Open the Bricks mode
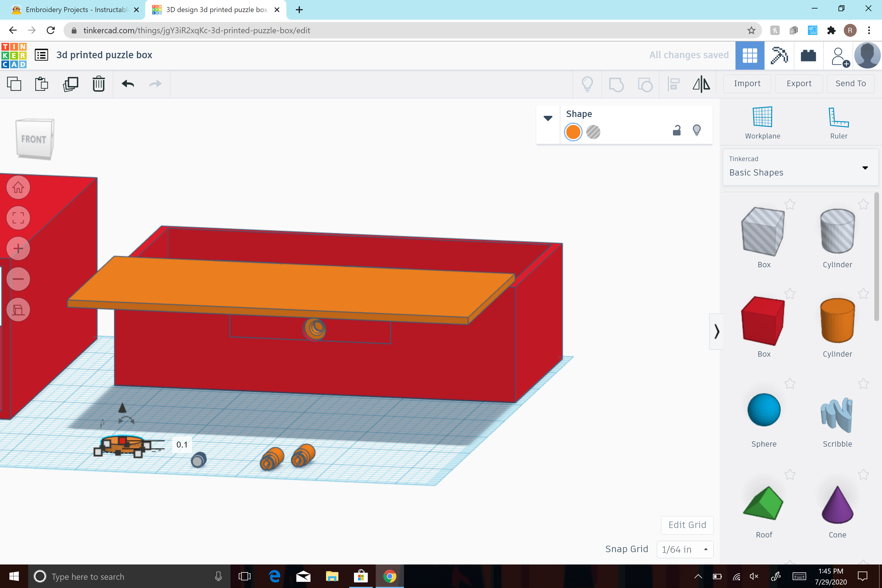Screen dimensions: 882x588 pos(808,56)
